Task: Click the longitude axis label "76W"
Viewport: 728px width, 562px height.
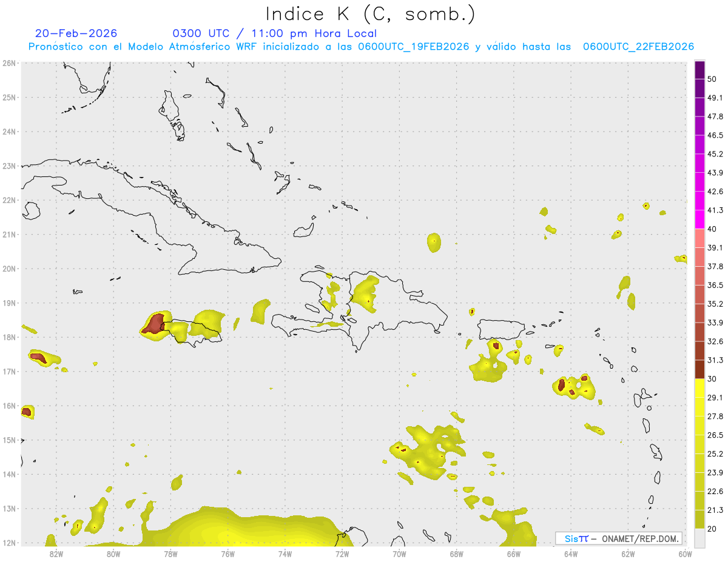Action: click(x=227, y=554)
